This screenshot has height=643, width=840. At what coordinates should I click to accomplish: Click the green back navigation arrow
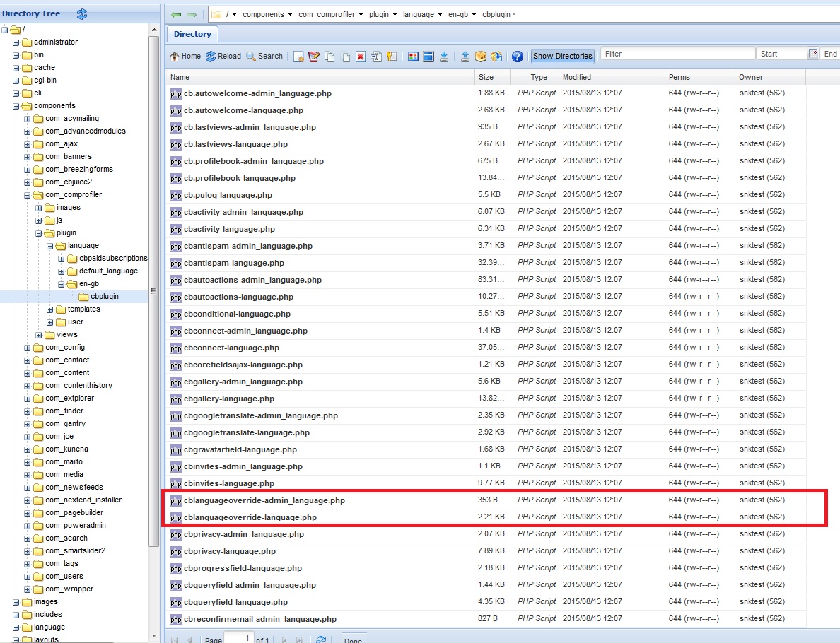176,14
